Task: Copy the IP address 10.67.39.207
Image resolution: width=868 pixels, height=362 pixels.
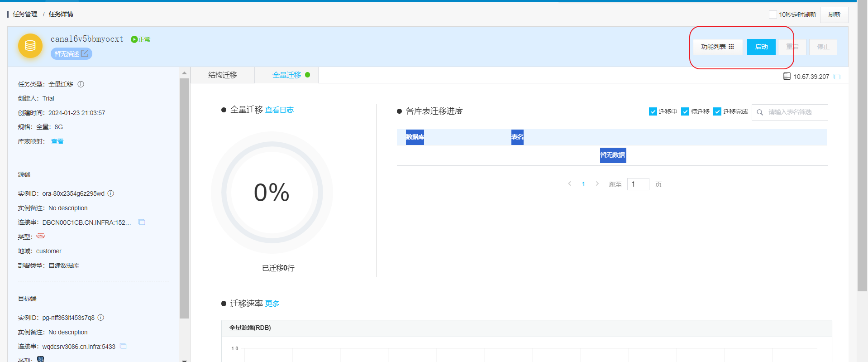Action: point(837,77)
